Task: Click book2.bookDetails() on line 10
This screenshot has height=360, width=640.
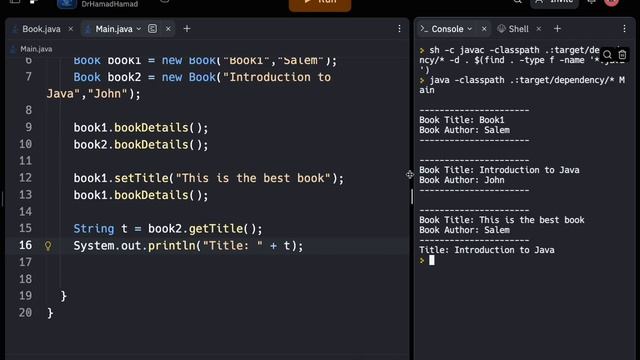Action: pos(141,145)
